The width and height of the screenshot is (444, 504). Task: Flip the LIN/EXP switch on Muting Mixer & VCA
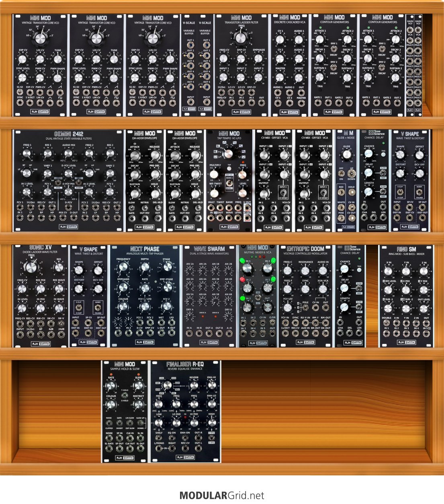(x=257, y=297)
